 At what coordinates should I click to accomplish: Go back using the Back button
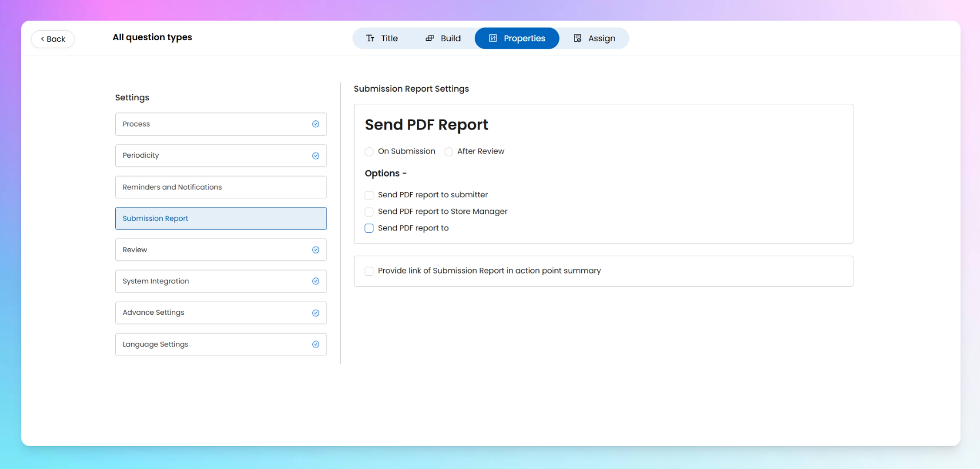tap(53, 39)
